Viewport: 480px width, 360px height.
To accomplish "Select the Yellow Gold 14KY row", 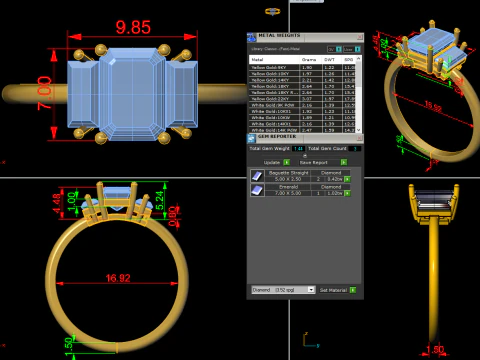I will (x=302, y=80).
